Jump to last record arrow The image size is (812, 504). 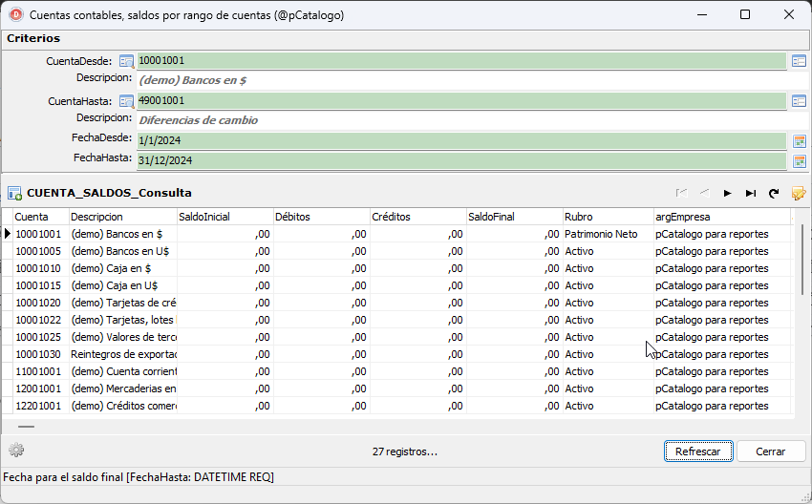(750, 193)
